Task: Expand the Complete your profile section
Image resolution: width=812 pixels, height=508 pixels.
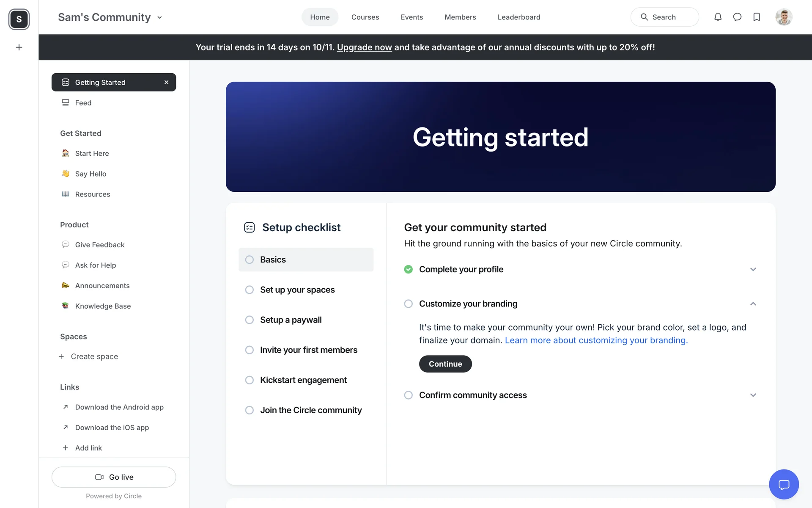Action: point(753,269)
